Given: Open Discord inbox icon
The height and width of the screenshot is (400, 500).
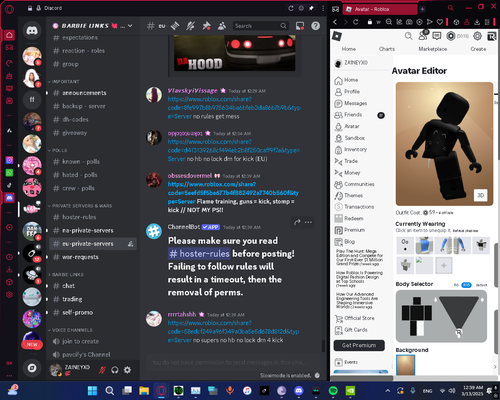Looking at the screenshot, I should (300, 26).
